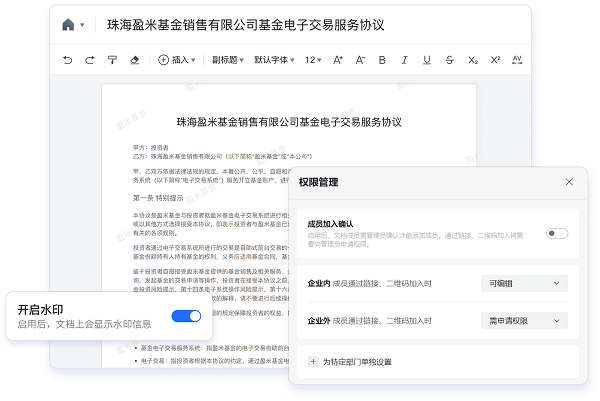Viewport: 600px width, 401px height.
Task: Select the format painter tool
Action: (x=112, y=60)
